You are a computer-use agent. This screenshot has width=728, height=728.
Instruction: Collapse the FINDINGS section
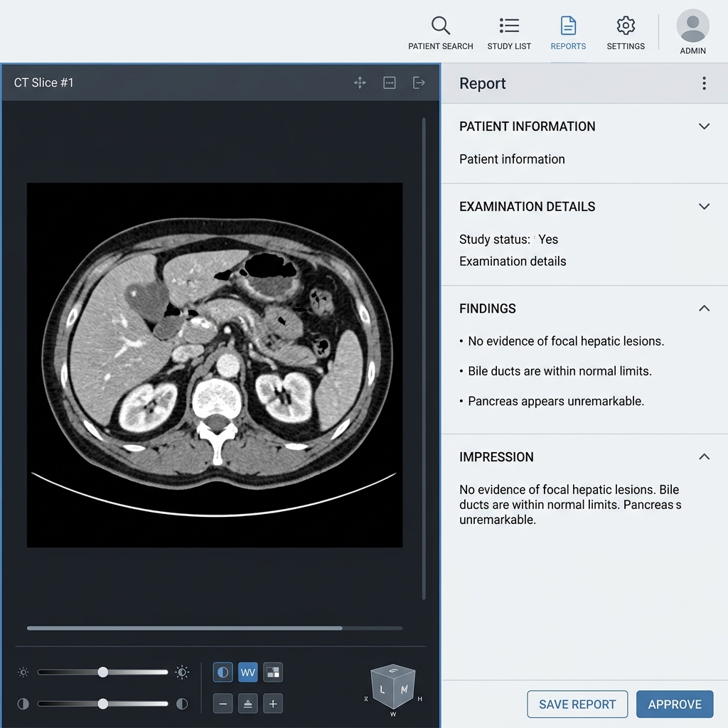pyautogui.click(x=704, y=308)
